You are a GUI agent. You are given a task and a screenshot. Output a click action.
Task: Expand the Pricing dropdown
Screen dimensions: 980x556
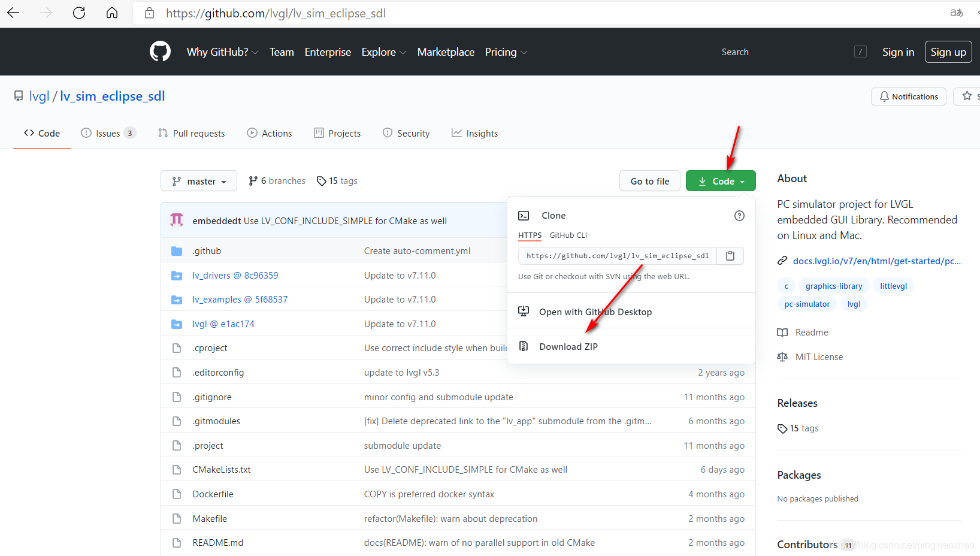click(x=506, y=52)
